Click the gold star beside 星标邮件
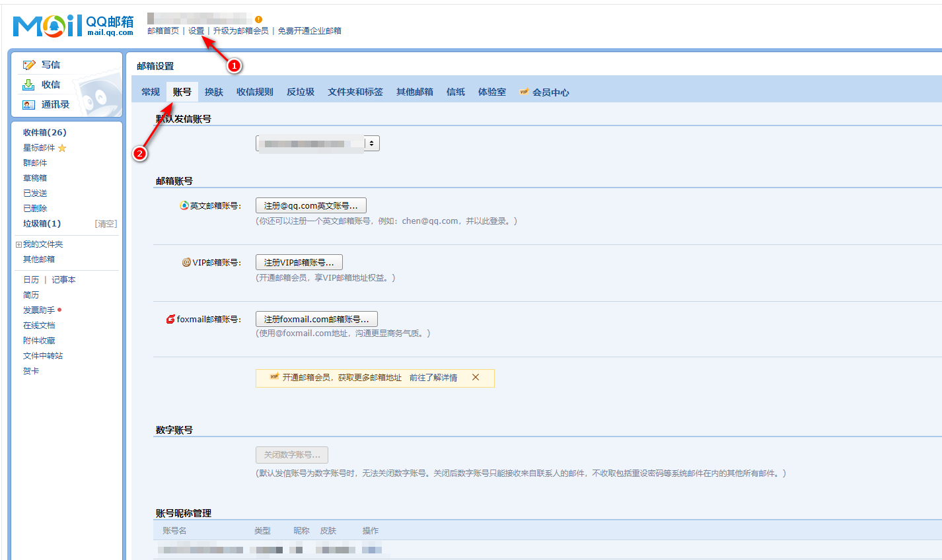Image resolution: width=942 pixels, height=560 pixels. click(x=62, y=148)
